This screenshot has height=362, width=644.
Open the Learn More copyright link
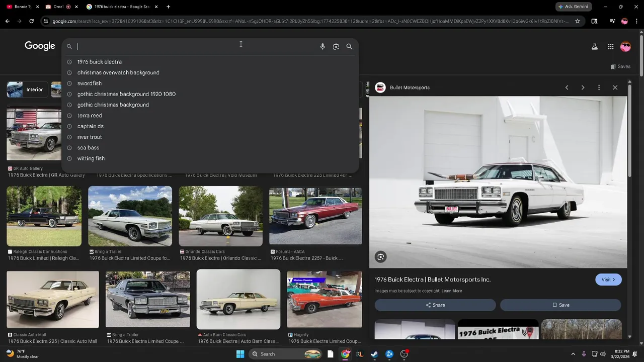[451, 291]
